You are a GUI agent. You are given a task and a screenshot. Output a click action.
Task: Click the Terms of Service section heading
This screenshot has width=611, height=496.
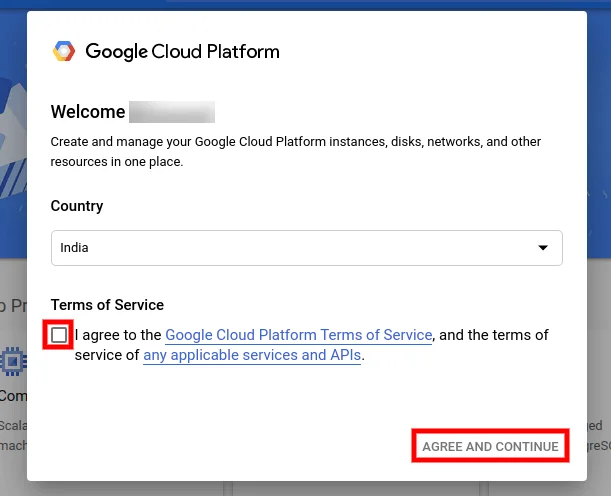tap(107, 305)
